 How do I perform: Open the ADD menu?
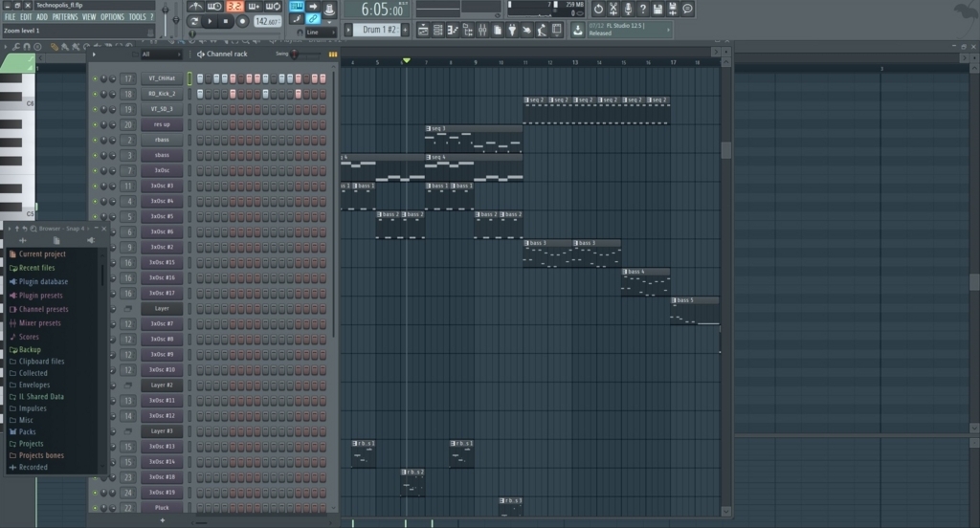(42, 17)
